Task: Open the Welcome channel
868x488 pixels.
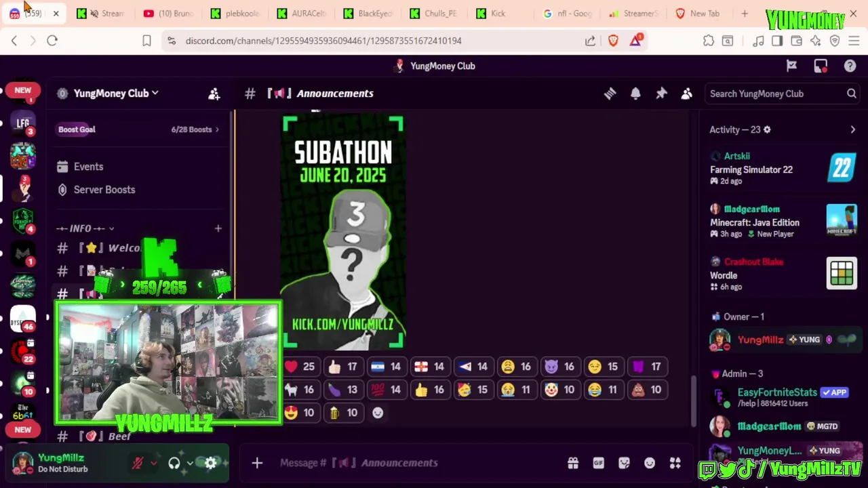Action: click(140, 248)
